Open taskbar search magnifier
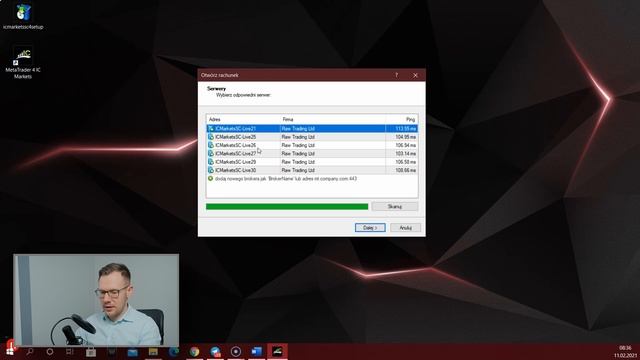 click(30, 351)
